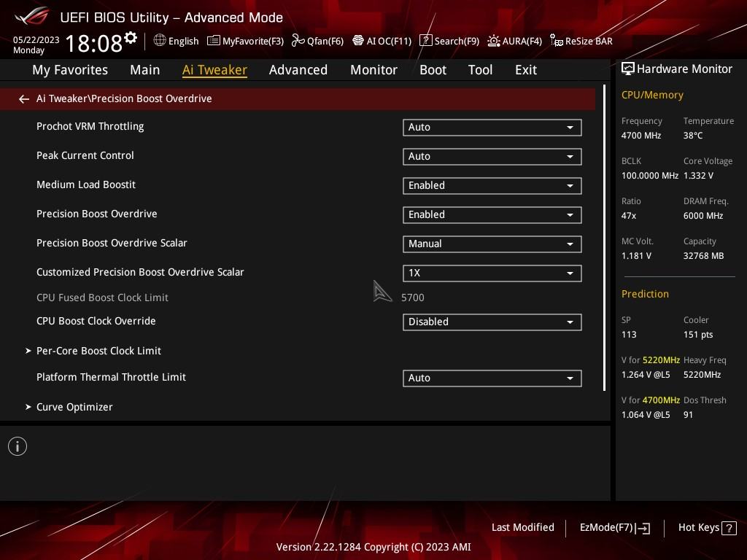Open Qfan(F6) fan control icon
Image resolution: width=747 pixels, height=560 pixels.
pos(298,41)
